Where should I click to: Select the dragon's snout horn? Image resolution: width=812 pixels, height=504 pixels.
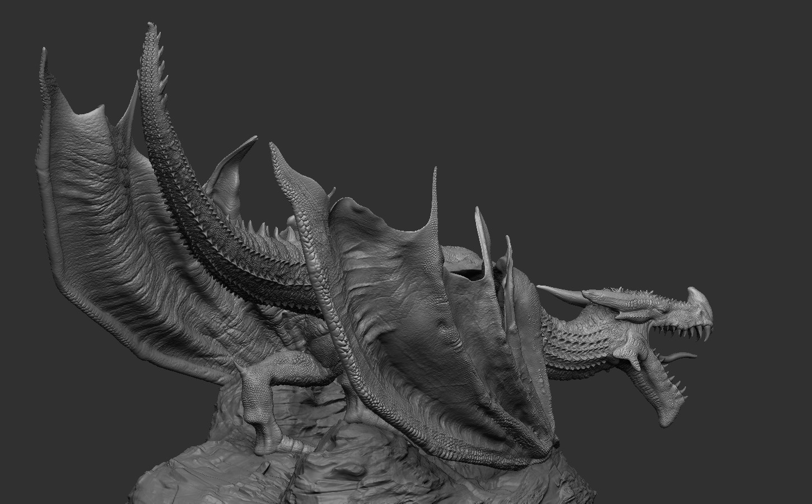click(x=694, y=294)
